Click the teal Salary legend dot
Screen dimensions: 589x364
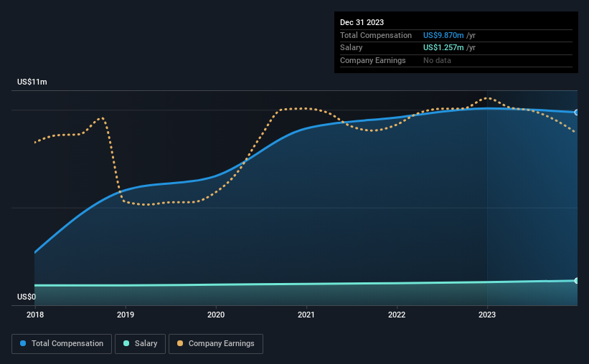[x=126, y=343]
